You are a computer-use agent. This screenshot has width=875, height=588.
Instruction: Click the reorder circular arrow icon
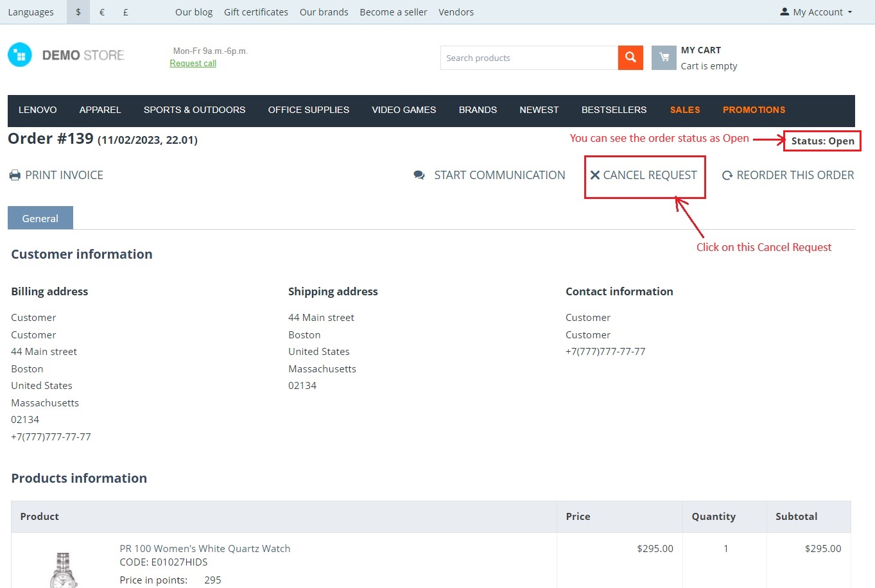727,175
